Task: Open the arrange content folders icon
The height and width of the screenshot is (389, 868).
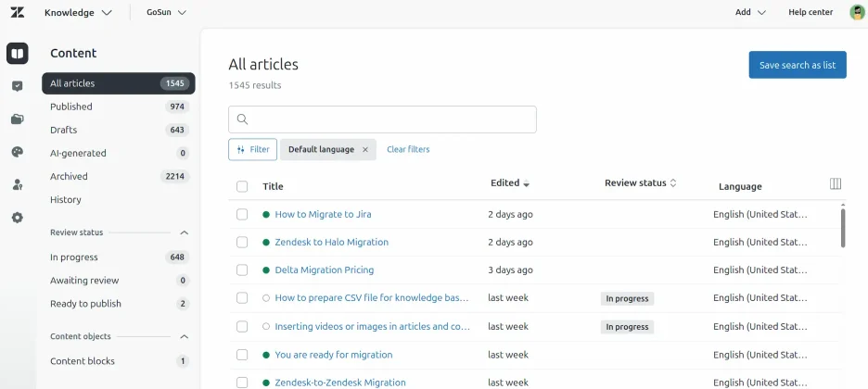Action: point(18,119)
